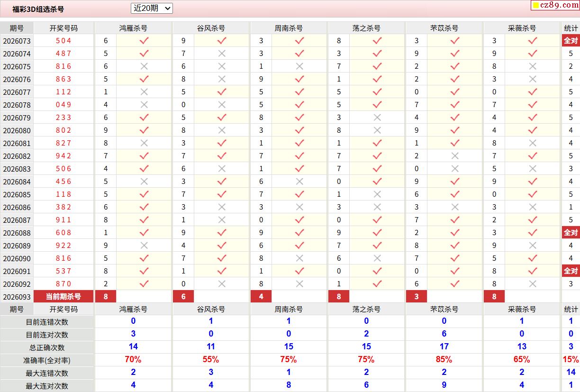Click 荡之杀号 check mark in row 2026076

(x=377, y=79)
